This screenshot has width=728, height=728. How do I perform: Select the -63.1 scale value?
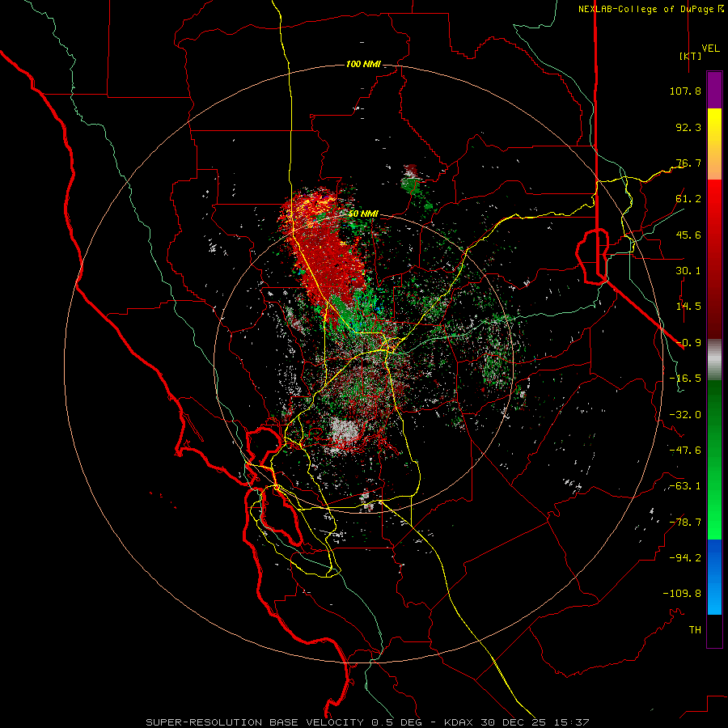pyautogui.click(x=685, y=486)
